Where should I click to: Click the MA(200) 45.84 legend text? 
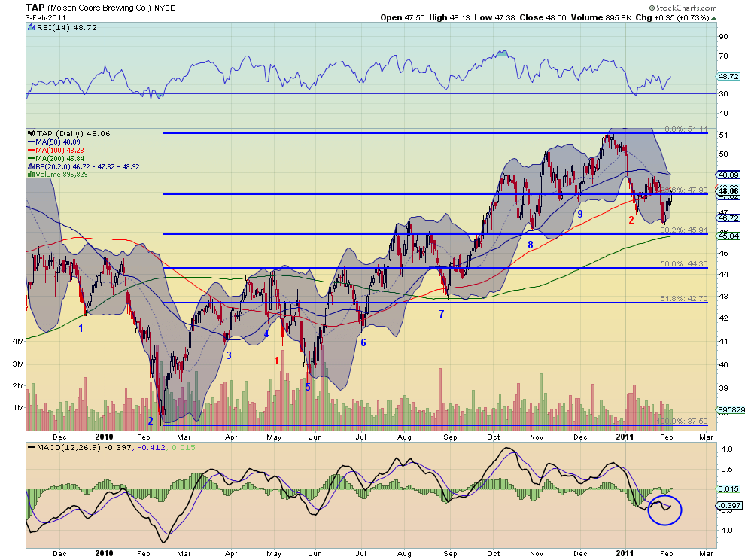[60, 158]
